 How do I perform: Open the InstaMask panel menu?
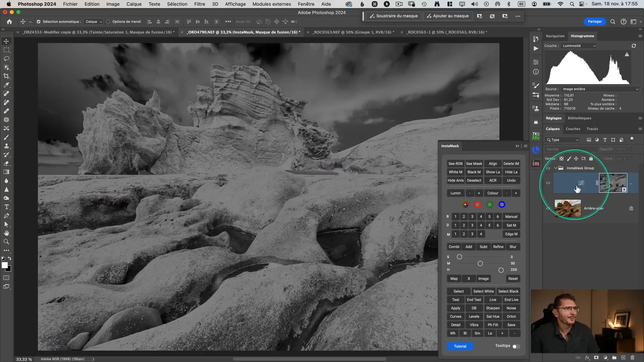coord(526,146)
